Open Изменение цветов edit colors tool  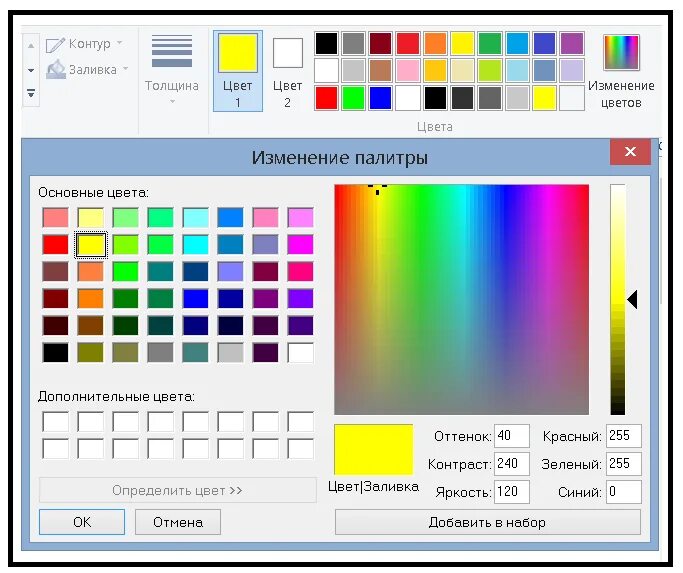click(621, 71)
